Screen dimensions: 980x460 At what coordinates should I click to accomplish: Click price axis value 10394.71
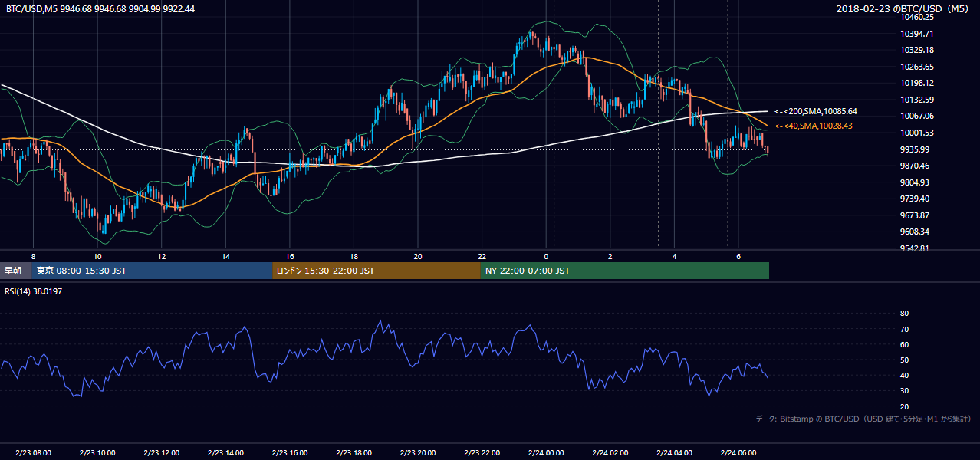tap(917, 34)
